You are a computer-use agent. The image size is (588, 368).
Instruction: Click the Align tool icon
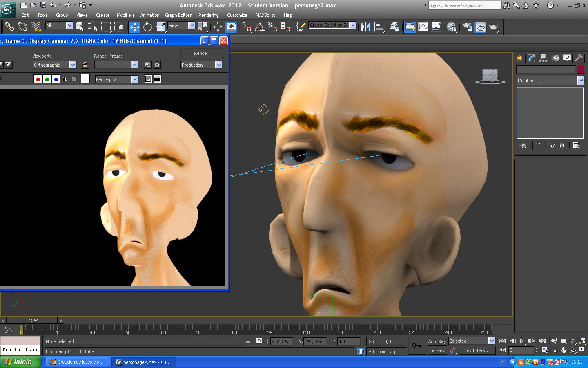coord(379,27)
